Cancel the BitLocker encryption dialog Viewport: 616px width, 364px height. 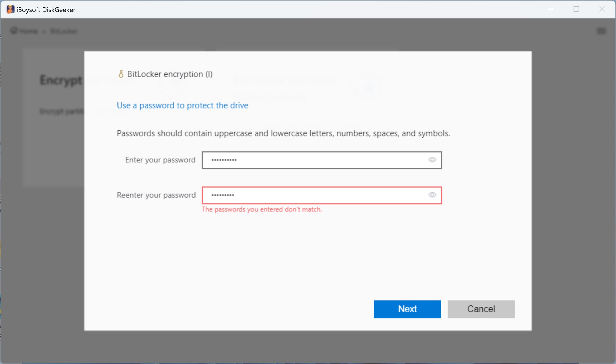tap(481, 309)
